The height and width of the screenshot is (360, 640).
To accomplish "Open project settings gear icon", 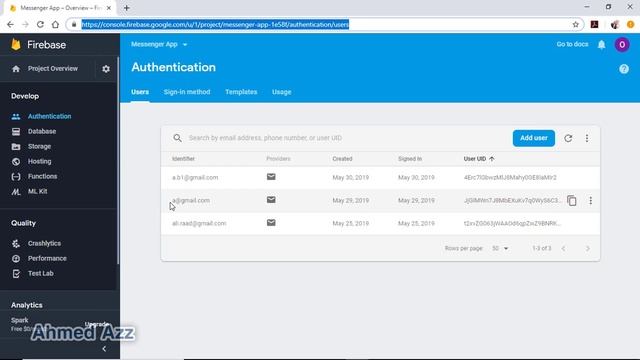I will [x=106, y=69].
